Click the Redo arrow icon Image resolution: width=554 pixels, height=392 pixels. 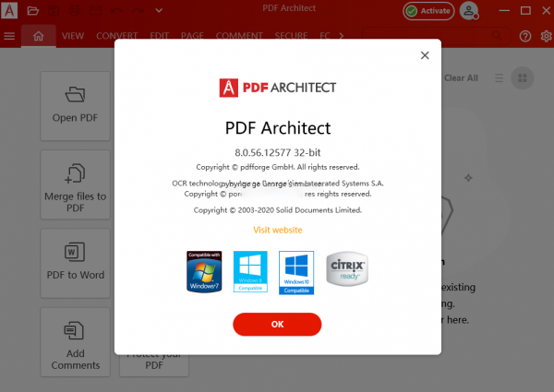click(138, 10)
